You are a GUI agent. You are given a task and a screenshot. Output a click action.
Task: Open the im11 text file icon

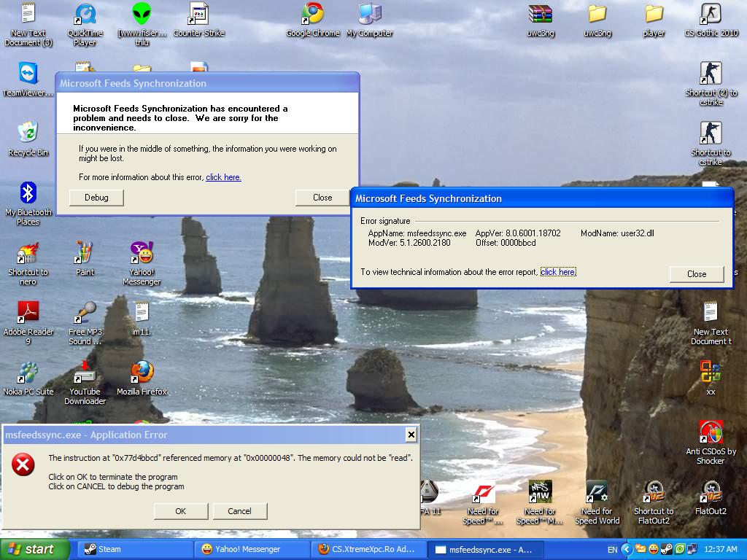pyautogui.click(x=142, y=318)
